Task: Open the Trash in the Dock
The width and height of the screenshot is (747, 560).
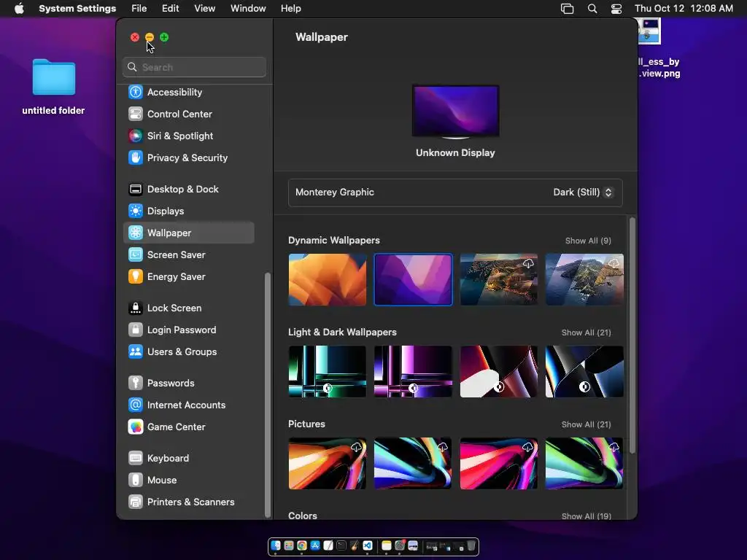Action: click(x=471, y=545)
